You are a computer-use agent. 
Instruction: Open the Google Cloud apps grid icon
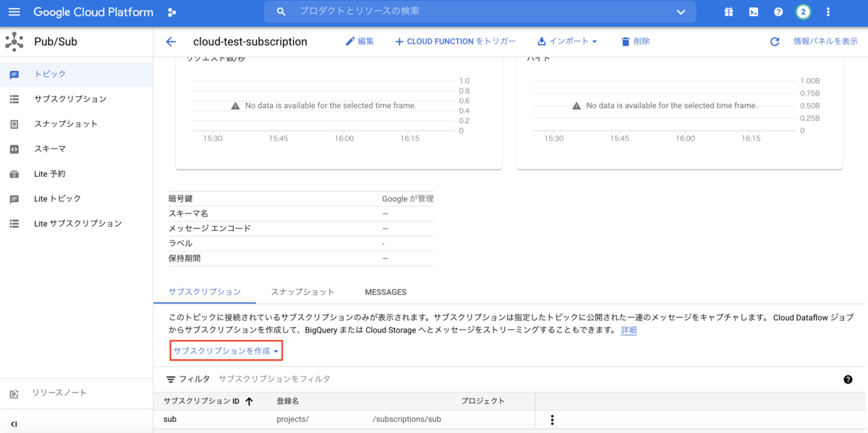click(x=728, y=12)
